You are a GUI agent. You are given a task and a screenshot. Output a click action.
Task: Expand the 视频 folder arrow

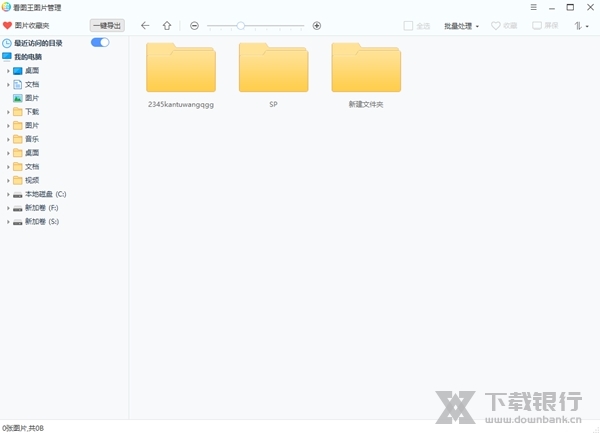(x=8, y=181)
